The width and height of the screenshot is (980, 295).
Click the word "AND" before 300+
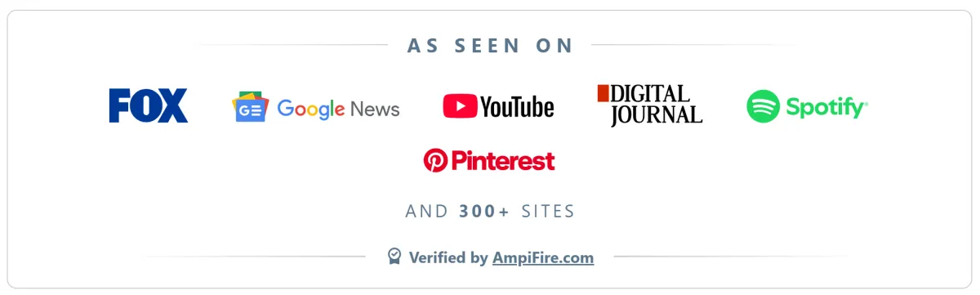[427, 212]
